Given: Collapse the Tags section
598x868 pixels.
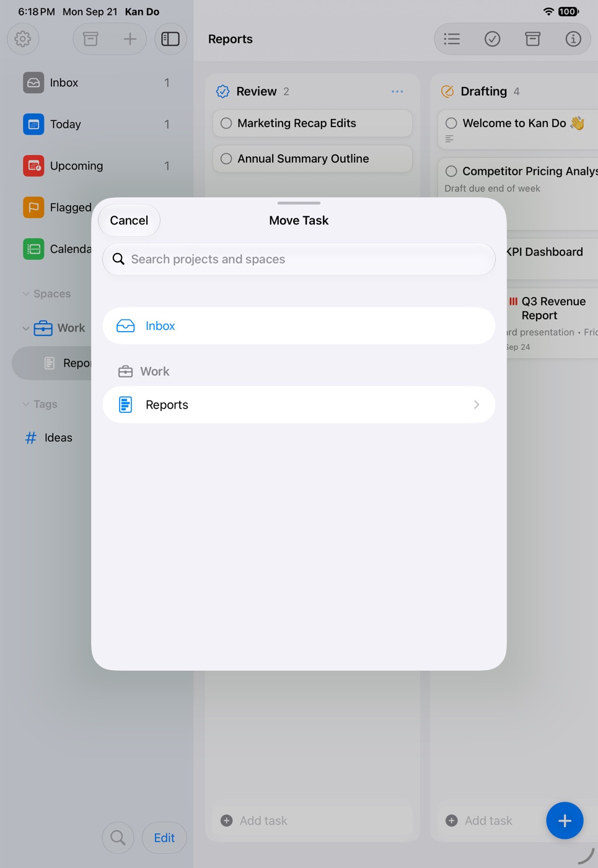Looking at the screenshot, I should pyautogui.click(x=26, y=404).
